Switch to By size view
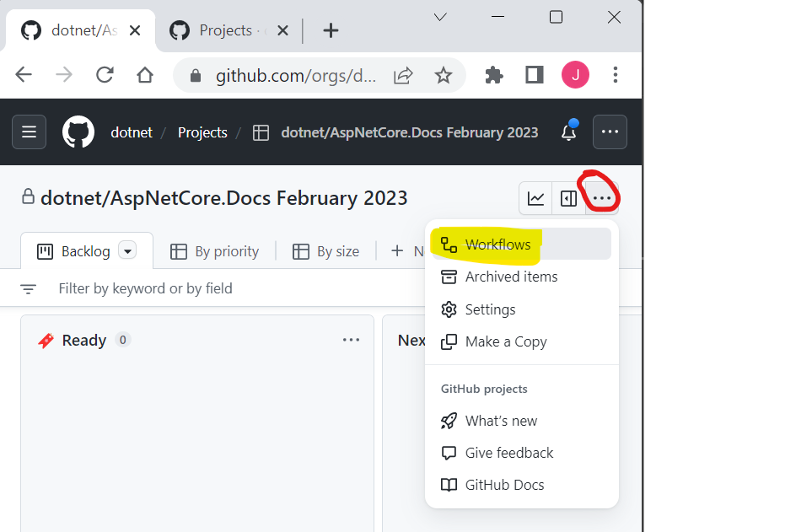This screenshot has height=532, width=812. (325, 251)
